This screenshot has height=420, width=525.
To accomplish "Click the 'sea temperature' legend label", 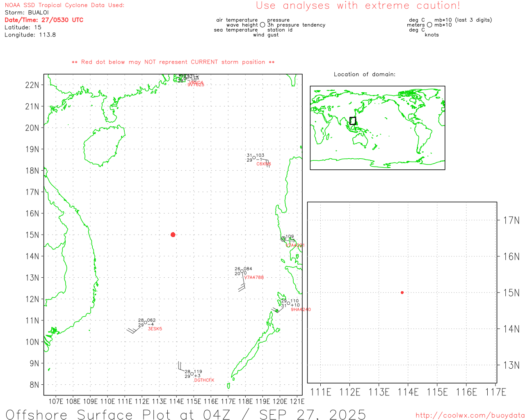I will (236, 30).
